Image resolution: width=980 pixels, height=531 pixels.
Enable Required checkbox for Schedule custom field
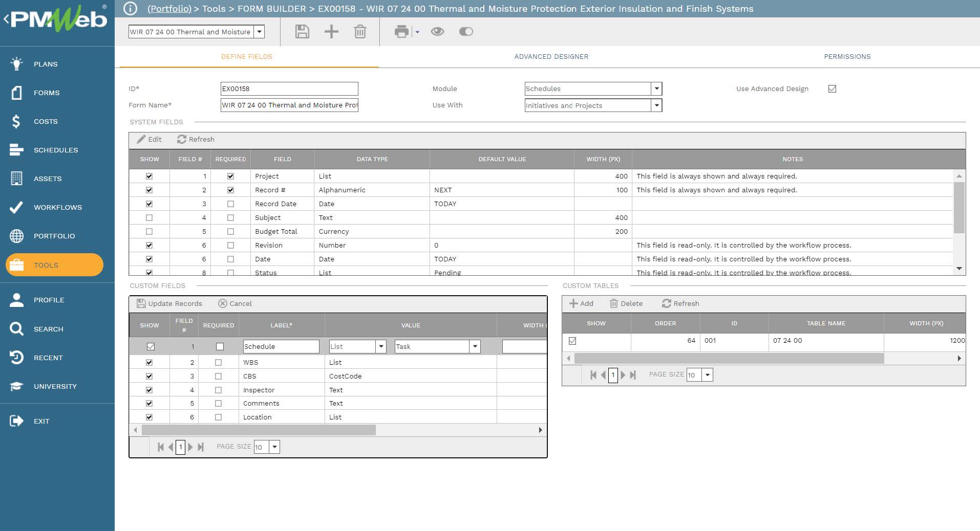click(x=220, y=346)
